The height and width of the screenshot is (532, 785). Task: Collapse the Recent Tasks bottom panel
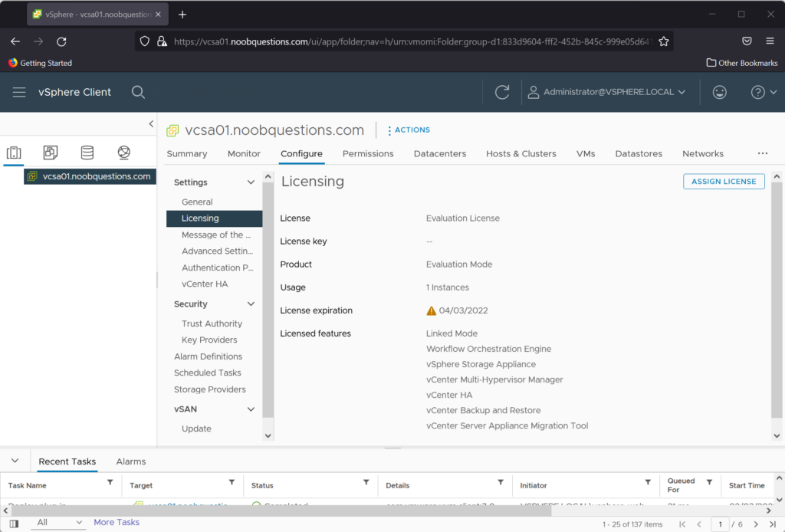click(x=15, y=461)
